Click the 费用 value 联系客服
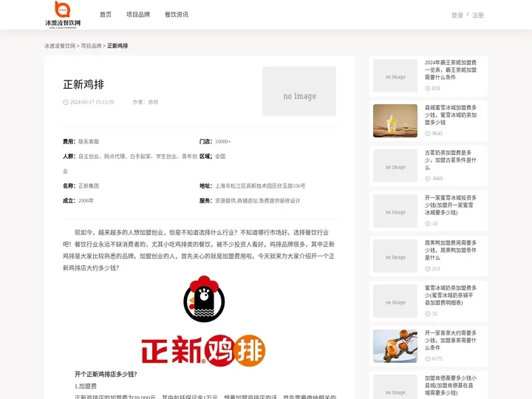 point(89,141)
